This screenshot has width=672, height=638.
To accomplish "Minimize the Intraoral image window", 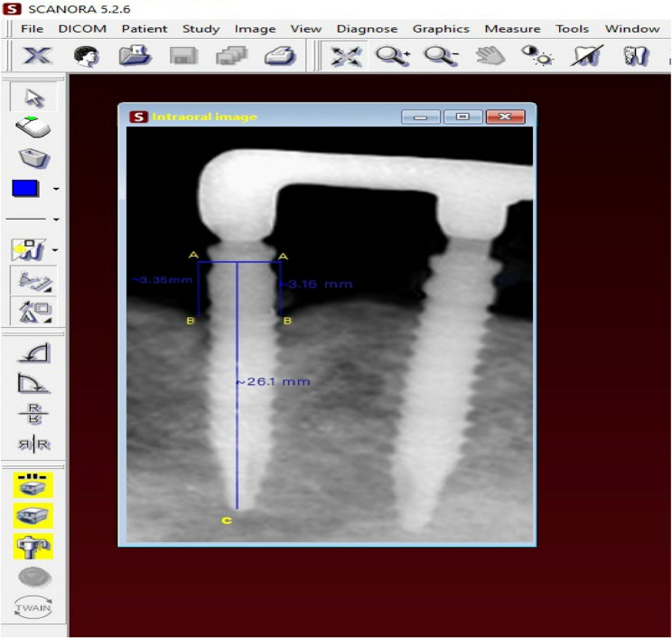I will (x=420, y=117).
